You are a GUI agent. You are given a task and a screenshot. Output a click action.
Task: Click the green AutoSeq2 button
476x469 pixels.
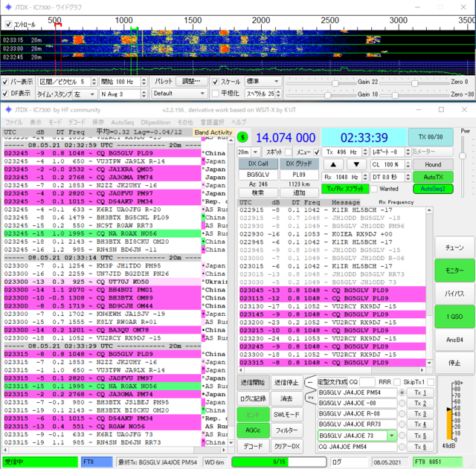pos(433,189)
